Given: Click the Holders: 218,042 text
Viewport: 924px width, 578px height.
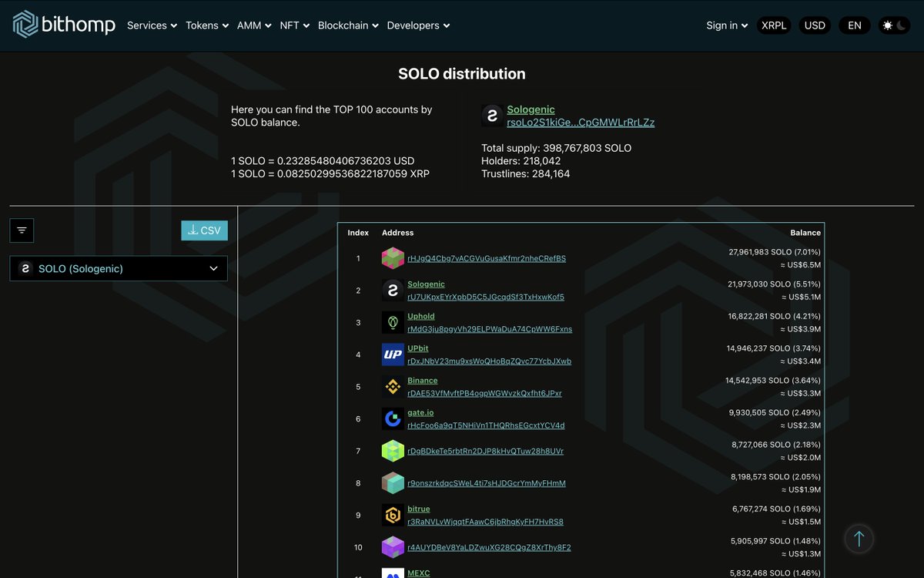Looking at the screenshot, I should pos(521,161).
